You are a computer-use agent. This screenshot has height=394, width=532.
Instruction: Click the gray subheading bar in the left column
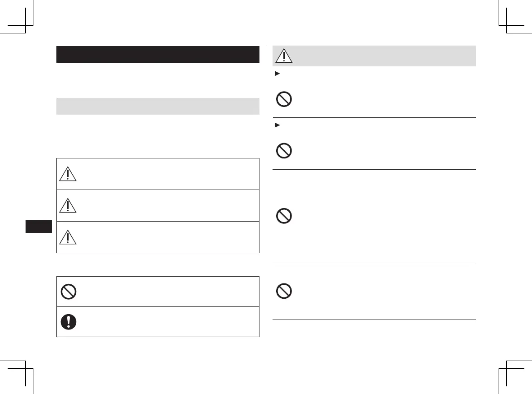point(157,106)
